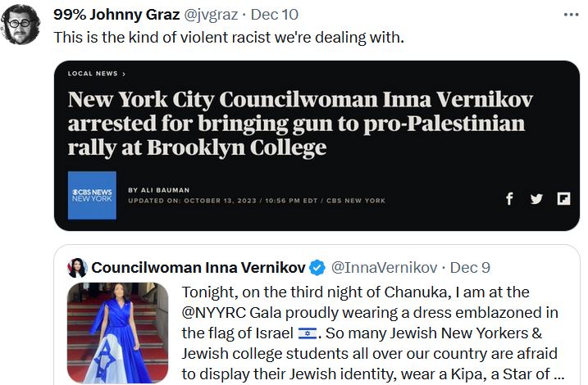Click the Local News section link
The image size is (588, 385).
[x=96, y=74]
